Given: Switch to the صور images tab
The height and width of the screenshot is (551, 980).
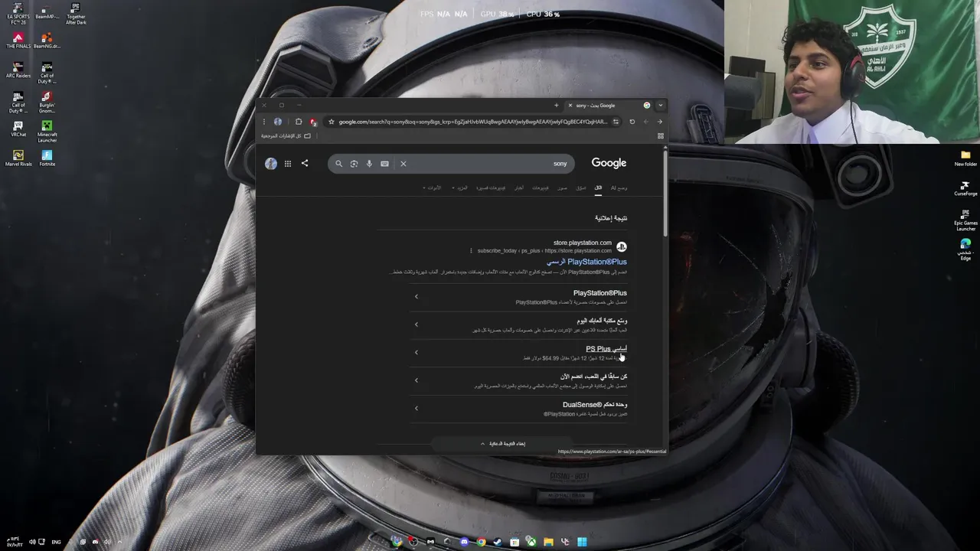Looking at the screenshot, I should click(563, 187).
